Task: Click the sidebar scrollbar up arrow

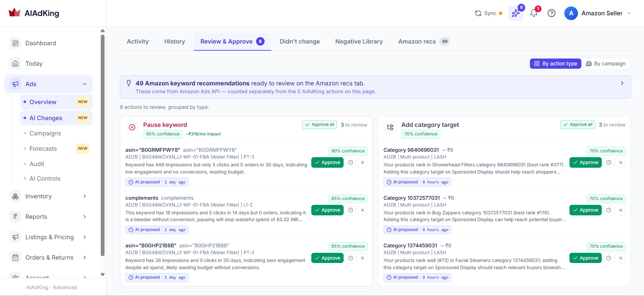Action: (103, 31)
